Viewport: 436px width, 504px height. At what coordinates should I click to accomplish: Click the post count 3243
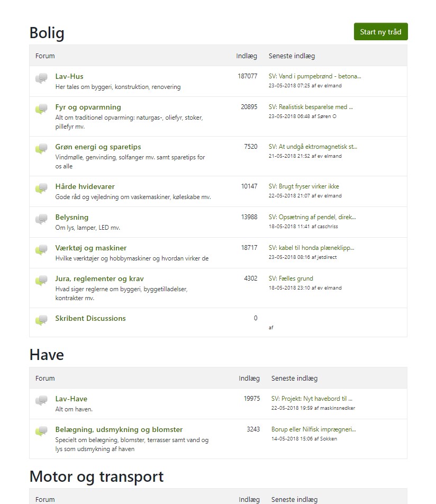(253, 429)
